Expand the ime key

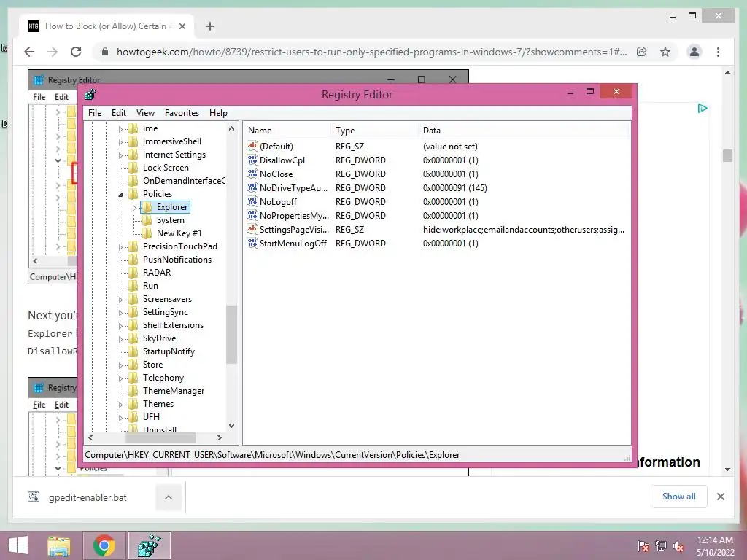[x=120, y=128]
